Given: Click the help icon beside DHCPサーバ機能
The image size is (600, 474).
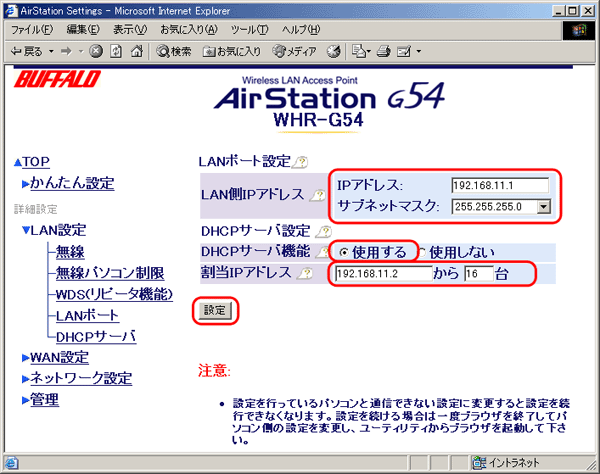Looking at the screenshot, I should [x=323, y=252].
